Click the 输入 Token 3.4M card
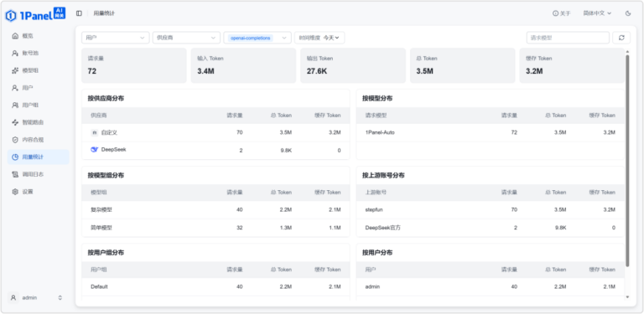 pos(243,65)
